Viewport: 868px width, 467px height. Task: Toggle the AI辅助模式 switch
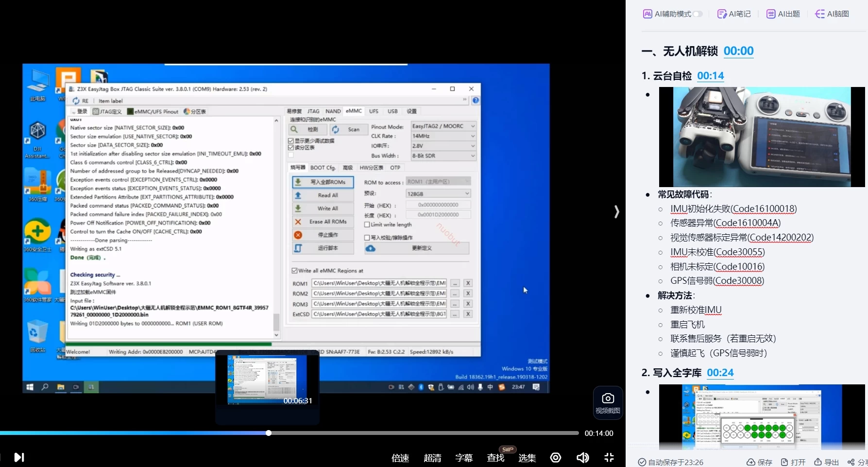click(x=697, y=14)
